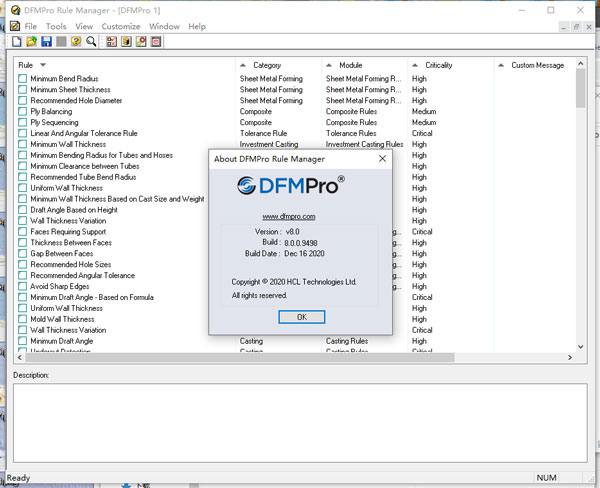
Task: Click the Save floppy disk icon
Action: coord(46,42)
